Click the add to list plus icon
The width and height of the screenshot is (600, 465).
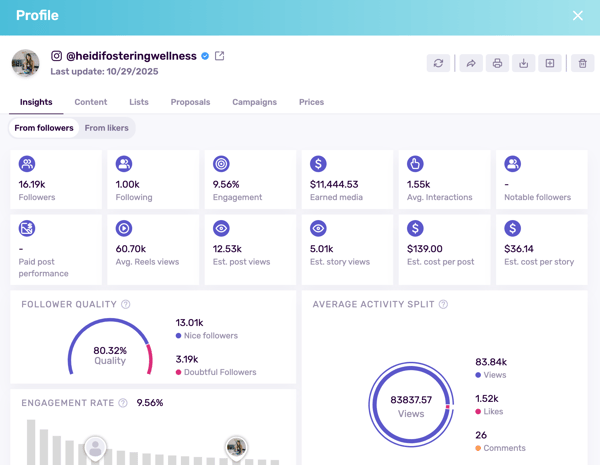(x=550, y=63)
